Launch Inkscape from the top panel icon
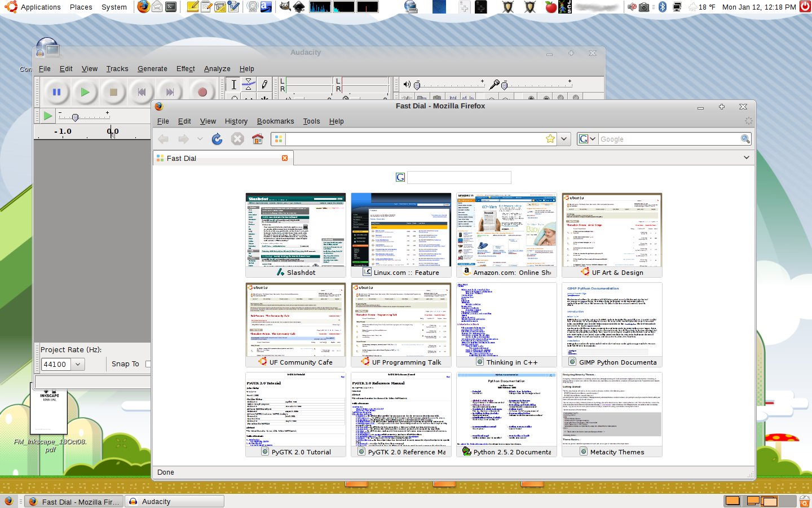The width and height of the screenshot is (812, 508). [299, 7]
